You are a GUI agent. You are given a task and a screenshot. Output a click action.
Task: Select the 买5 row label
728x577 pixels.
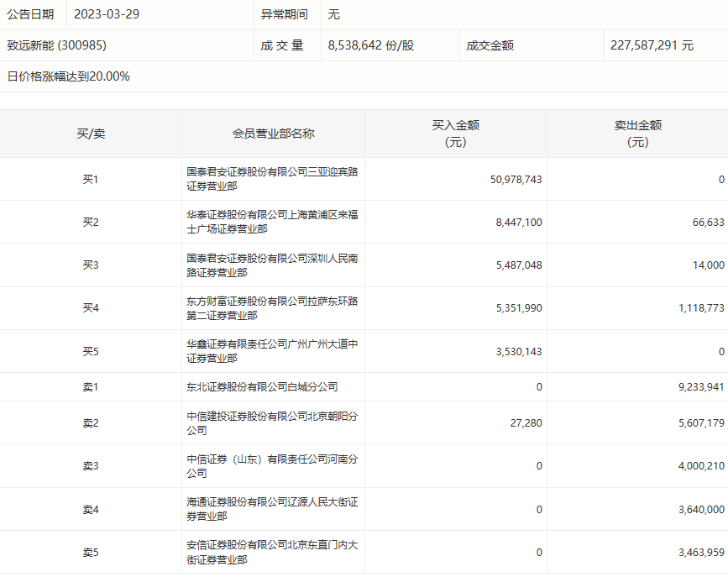point(91,352)
